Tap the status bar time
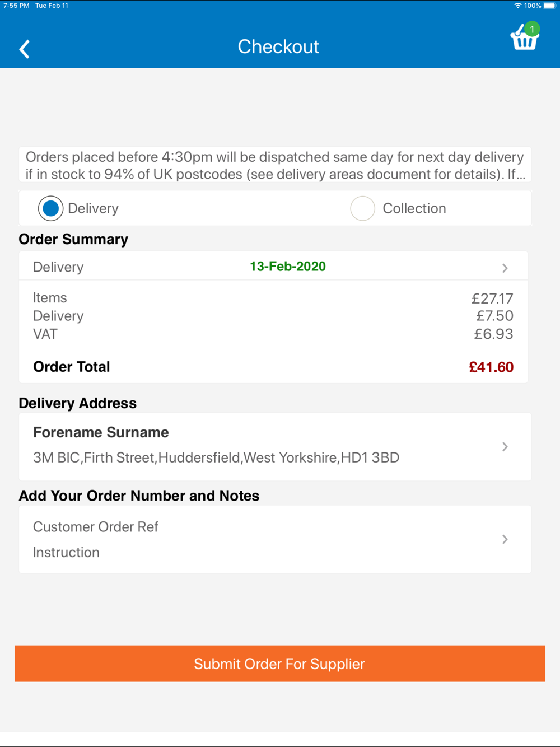The image size is (560, 747). pyautogui.click(x=16, y=6)
